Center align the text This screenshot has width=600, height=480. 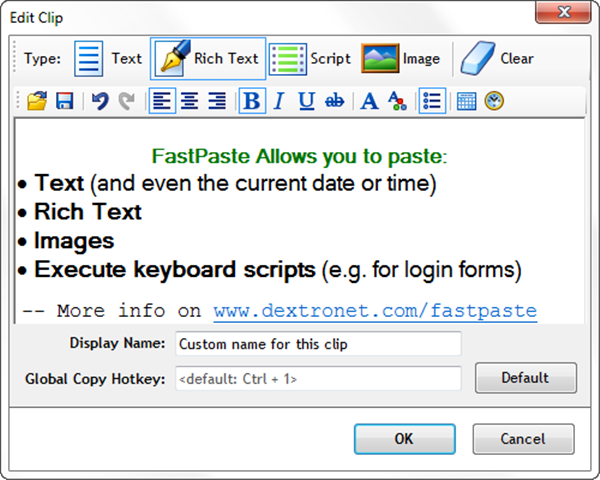[190, 101]
